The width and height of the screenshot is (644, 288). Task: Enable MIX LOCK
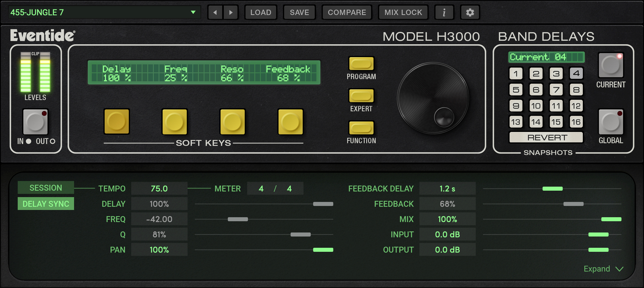coord(403,12)
